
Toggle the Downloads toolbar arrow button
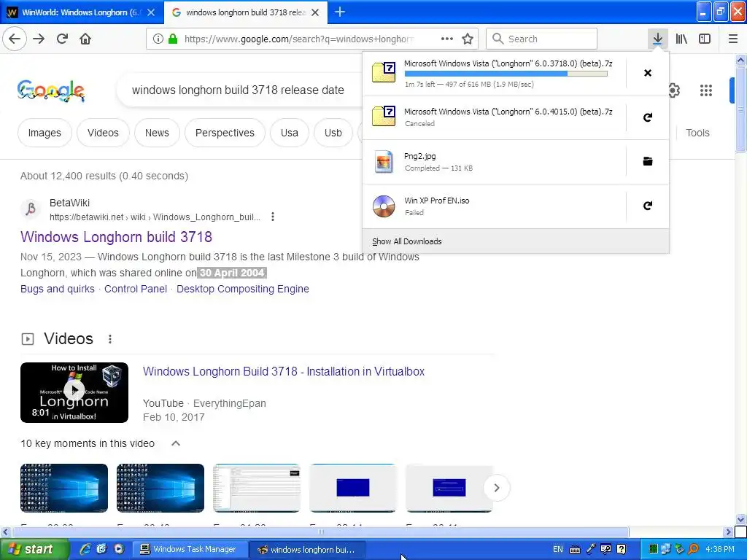pos(657,39)
